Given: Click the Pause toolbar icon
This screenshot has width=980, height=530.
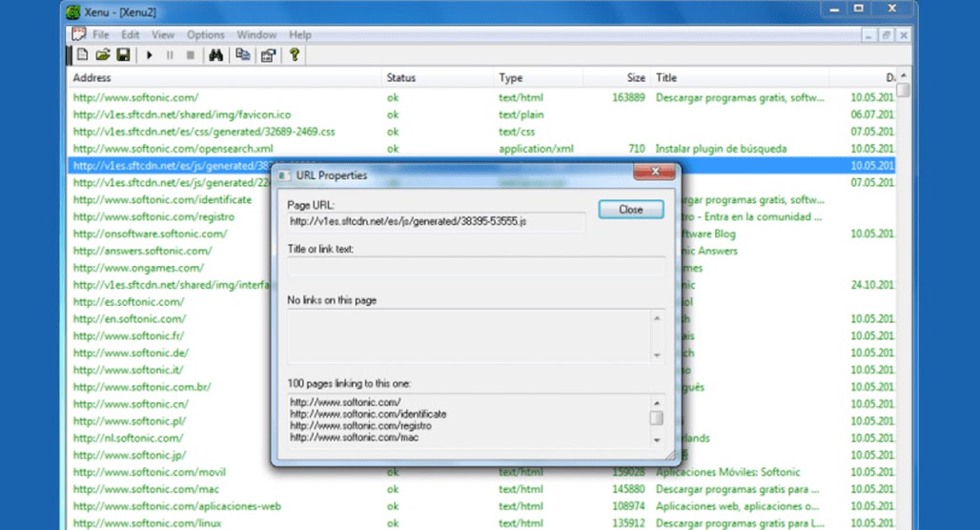Looking at the screenshot, I should [x=170, y=55].
